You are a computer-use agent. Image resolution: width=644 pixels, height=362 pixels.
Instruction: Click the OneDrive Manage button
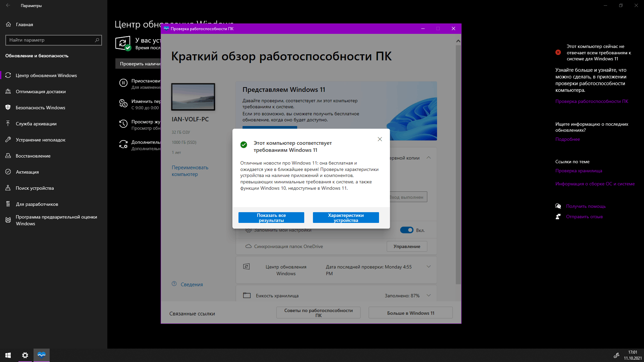coord(407,246)
